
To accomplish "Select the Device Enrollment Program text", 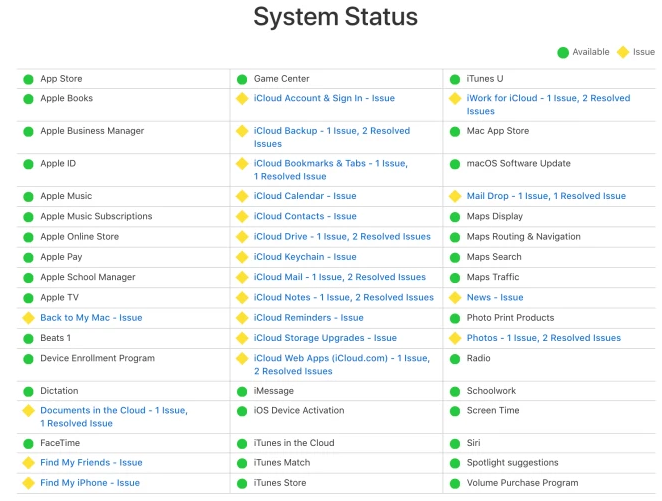I will click(x=98, y=358).
